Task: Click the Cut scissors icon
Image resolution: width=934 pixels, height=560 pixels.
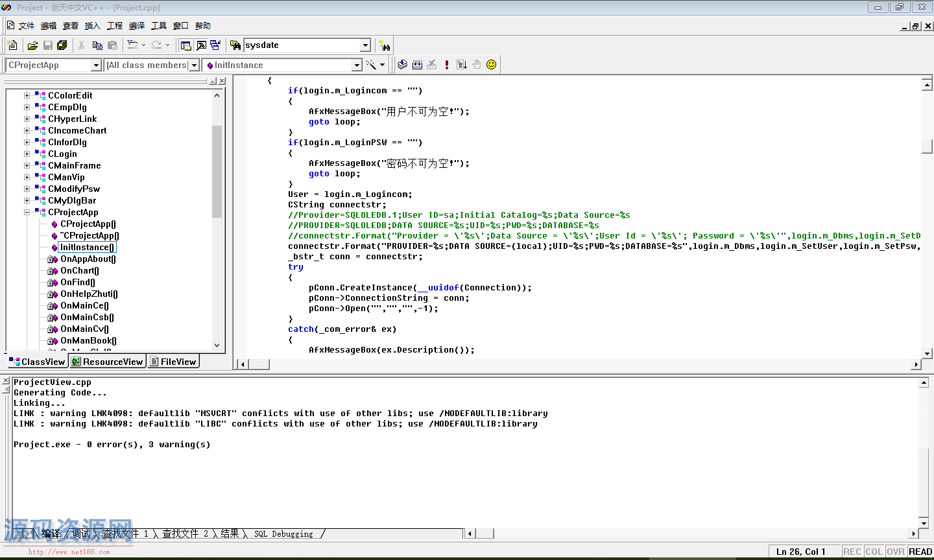Action: click(82, 45)
